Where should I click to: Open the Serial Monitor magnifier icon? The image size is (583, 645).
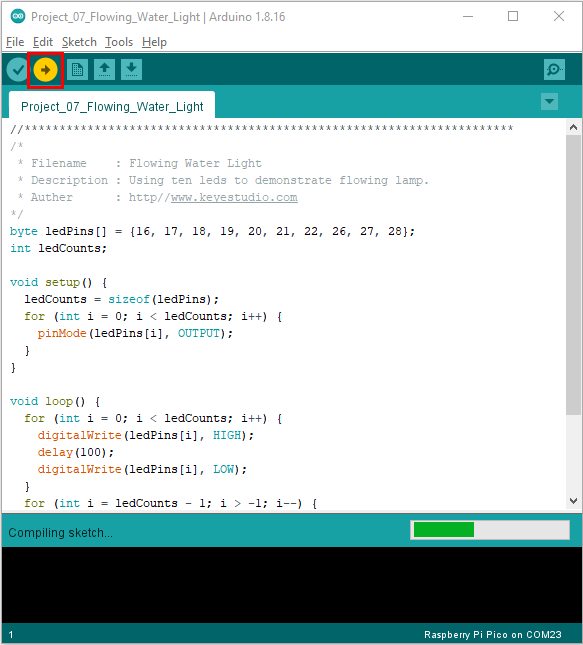tap(554, 70)
